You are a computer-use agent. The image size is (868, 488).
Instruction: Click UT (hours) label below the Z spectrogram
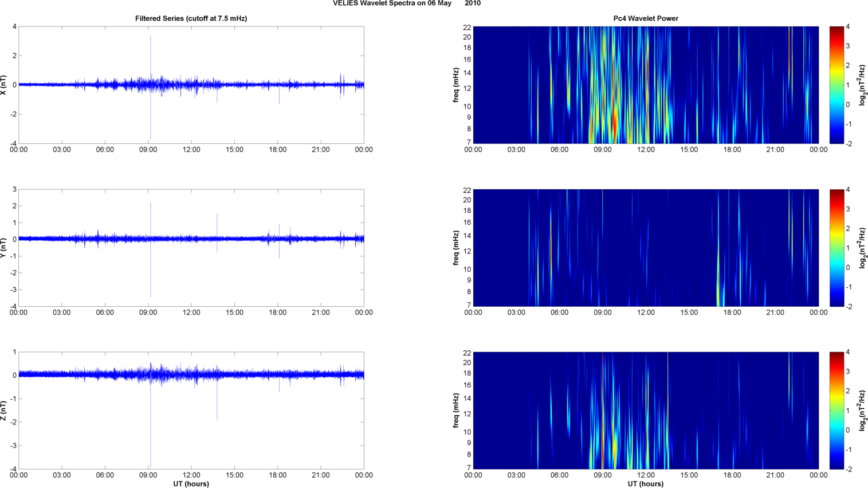click(x=646, y=484)
